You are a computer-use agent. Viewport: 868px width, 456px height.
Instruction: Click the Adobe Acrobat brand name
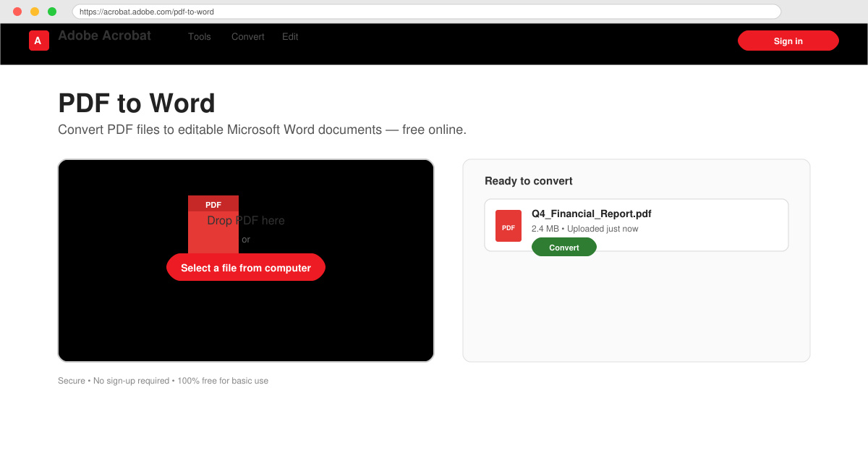coord(105,35)
